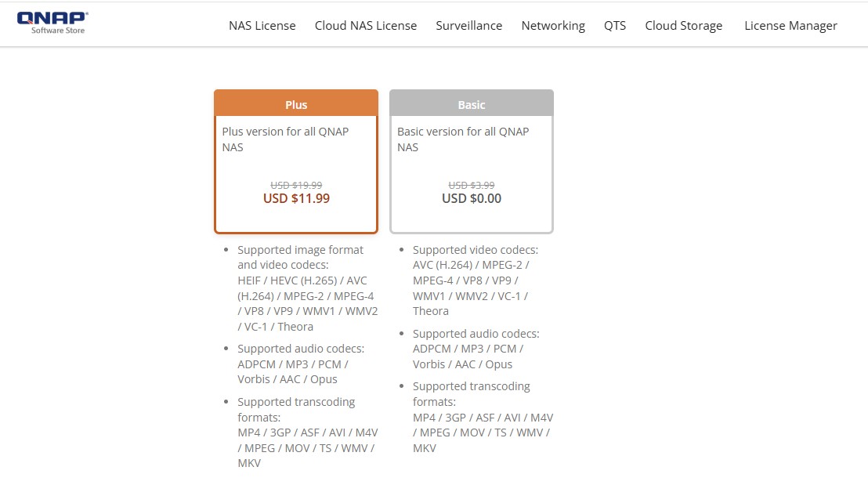
Task: Click the struck-through USD $3.99 price
Action: tap(471, 186)
